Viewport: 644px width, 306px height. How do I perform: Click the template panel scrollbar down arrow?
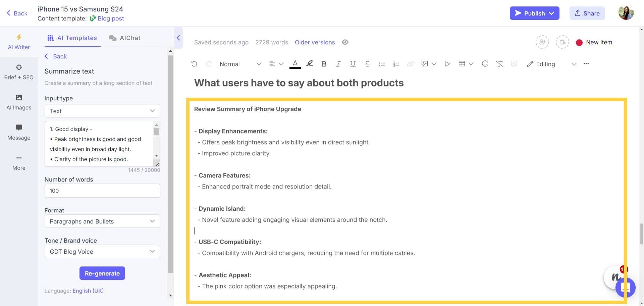point(170,296)
